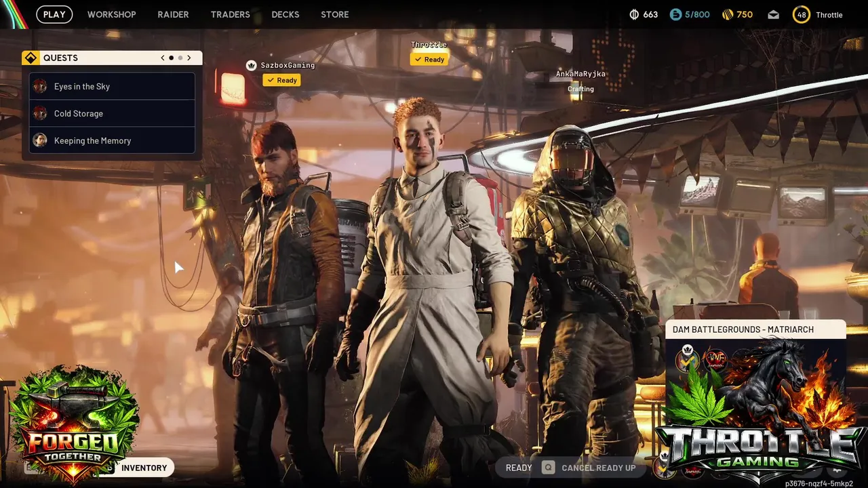Open the DECKS tab

[285, 14]
